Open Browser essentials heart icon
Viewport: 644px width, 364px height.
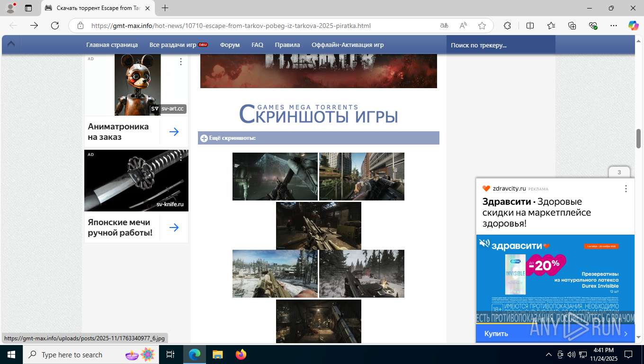[x=593, y=26]
